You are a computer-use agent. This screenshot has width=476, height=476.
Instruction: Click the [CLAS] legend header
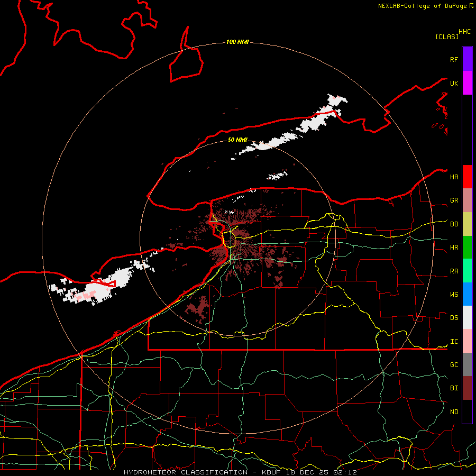point(447,36)
